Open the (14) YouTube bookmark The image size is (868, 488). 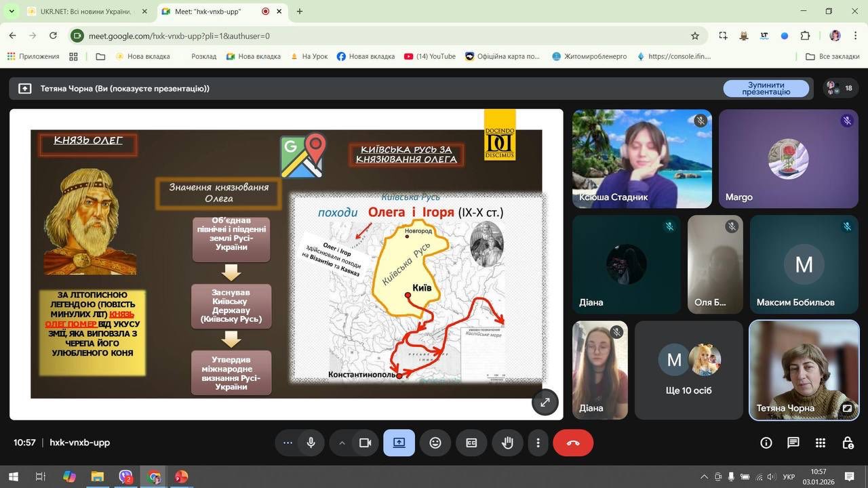pyautogui.click(x=430, y=56)
